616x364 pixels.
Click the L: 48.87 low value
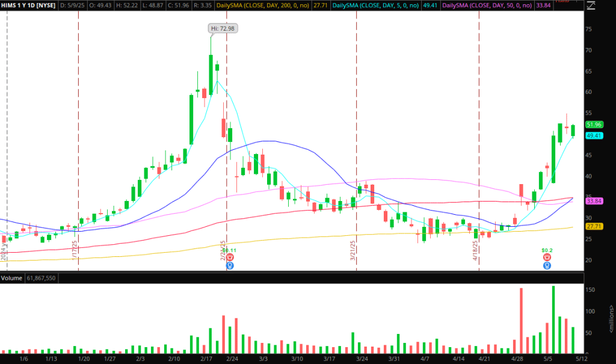point(153,5)
